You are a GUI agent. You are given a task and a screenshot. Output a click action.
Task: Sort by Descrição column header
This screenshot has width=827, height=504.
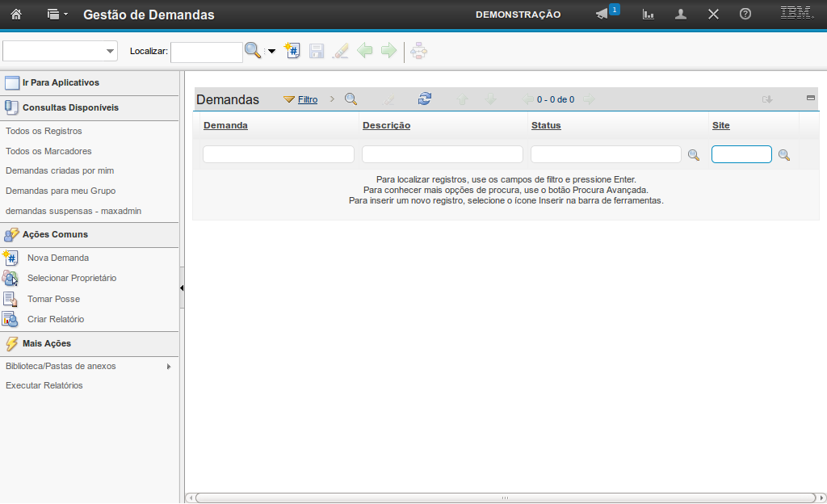386,125
